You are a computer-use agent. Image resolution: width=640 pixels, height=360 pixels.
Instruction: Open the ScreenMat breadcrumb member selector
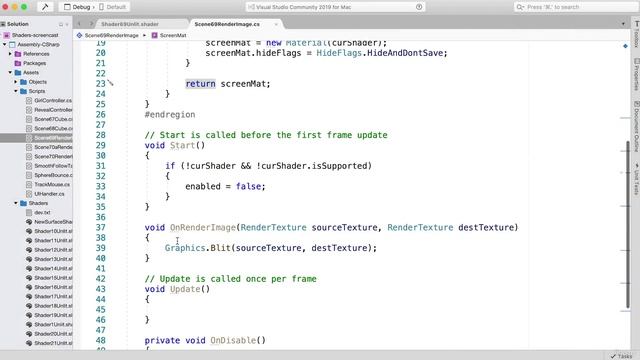tap(169, 36)
